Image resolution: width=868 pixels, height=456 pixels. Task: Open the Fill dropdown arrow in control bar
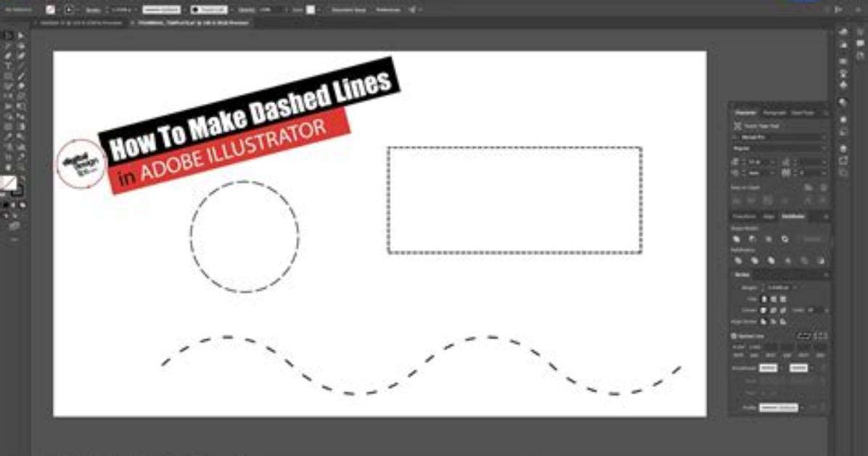coord(57,9)
